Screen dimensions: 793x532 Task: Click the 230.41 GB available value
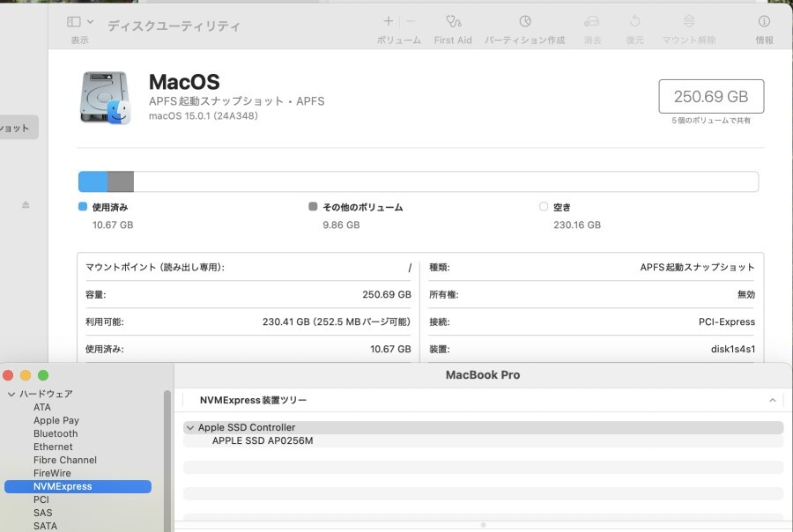pos(337,321)
